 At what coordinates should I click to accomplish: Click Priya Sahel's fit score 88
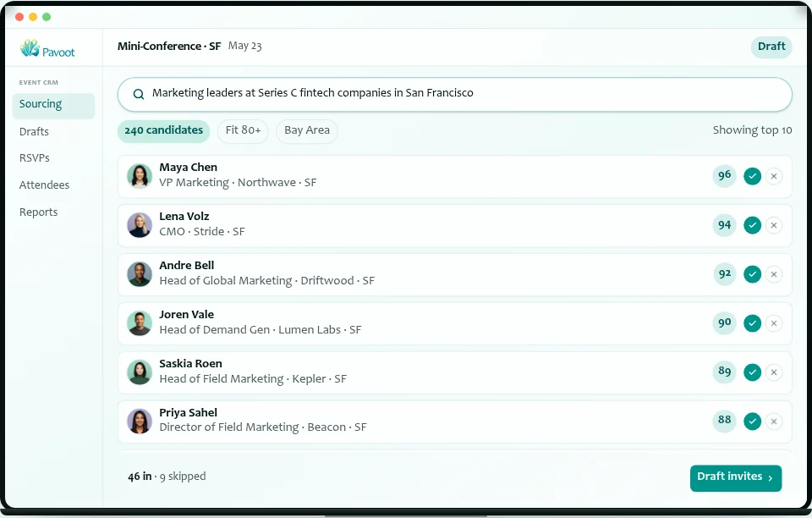point(724,420)
